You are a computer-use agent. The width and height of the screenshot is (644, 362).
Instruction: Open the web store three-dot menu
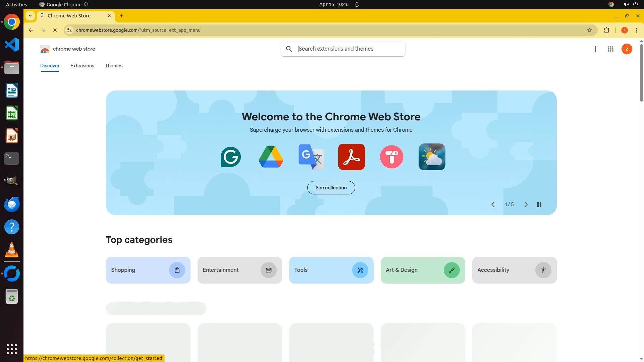pos(595,49)
